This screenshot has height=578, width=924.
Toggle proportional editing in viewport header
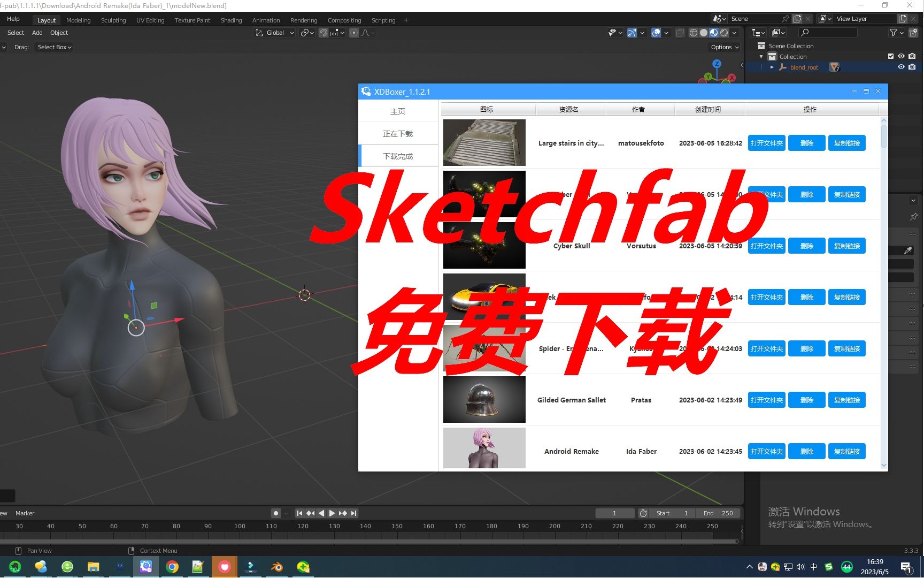[x=354, y=33]
